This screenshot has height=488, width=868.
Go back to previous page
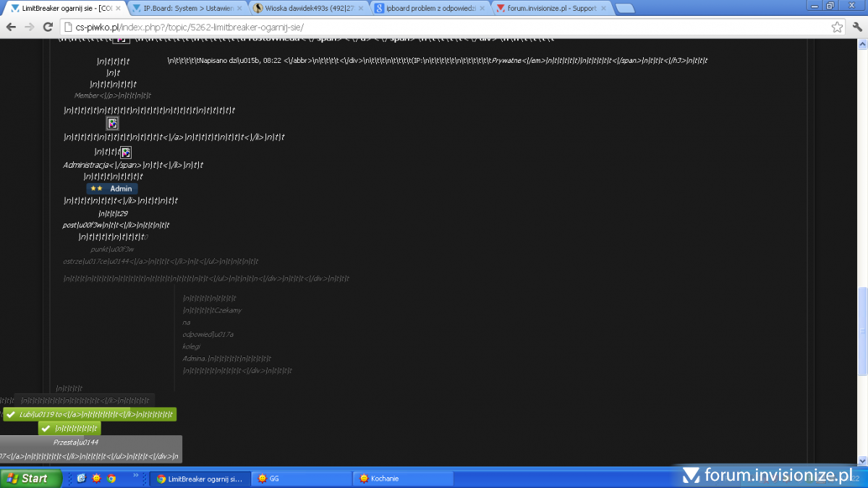tap(11, 27)
